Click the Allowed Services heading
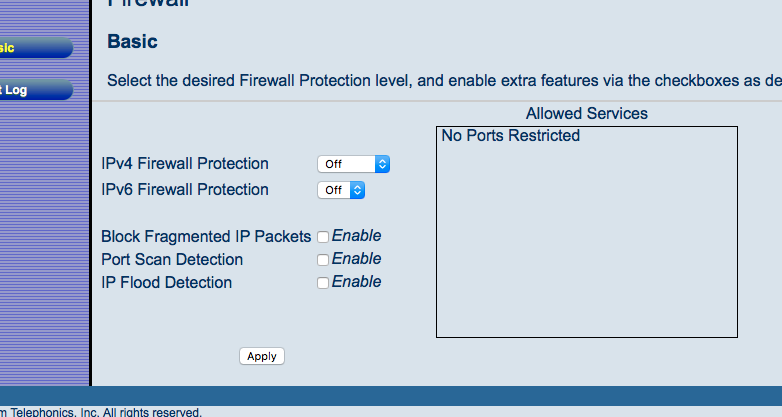 [586, 114]
